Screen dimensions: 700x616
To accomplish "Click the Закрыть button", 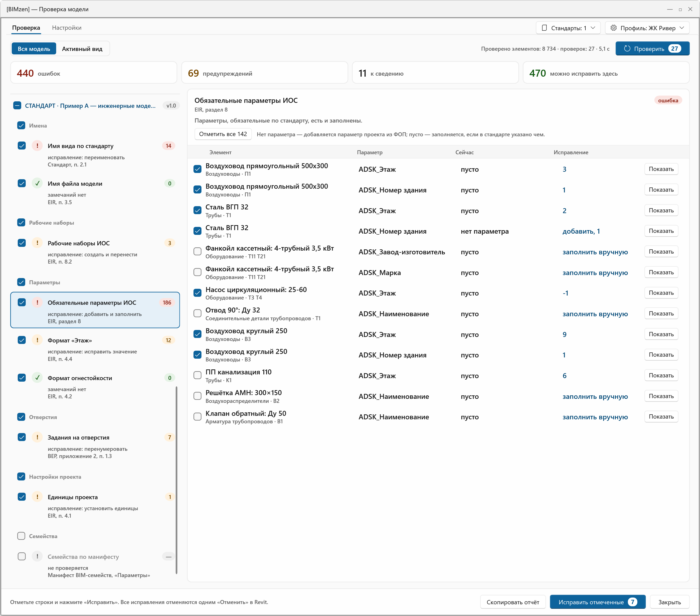I will [x=669, y=602].
